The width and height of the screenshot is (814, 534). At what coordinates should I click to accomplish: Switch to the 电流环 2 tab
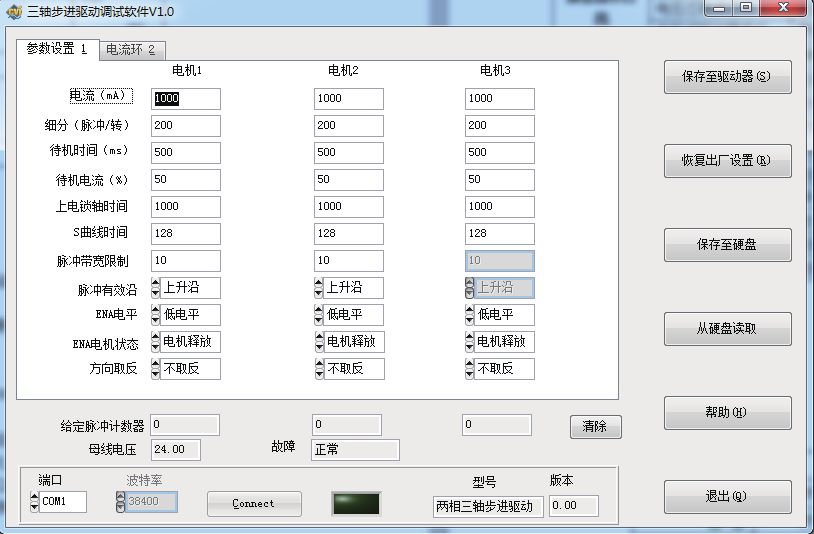130,49
